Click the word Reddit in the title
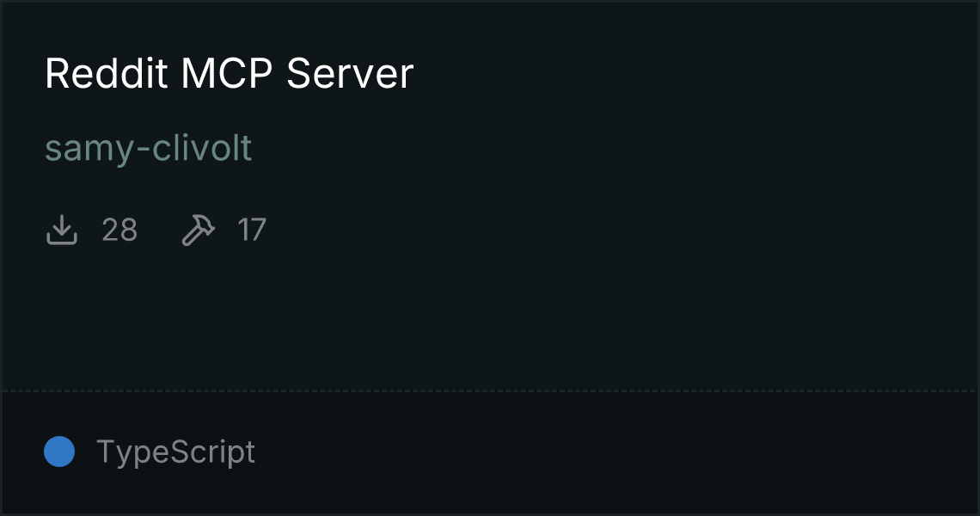 107,73
